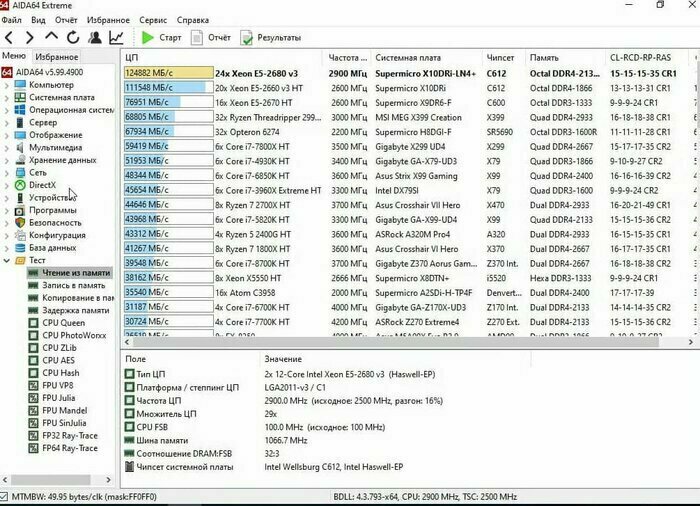
Task: Select the 32x Opteron 6274 result row
Action: pyautogui.click(x=408, y=132)
